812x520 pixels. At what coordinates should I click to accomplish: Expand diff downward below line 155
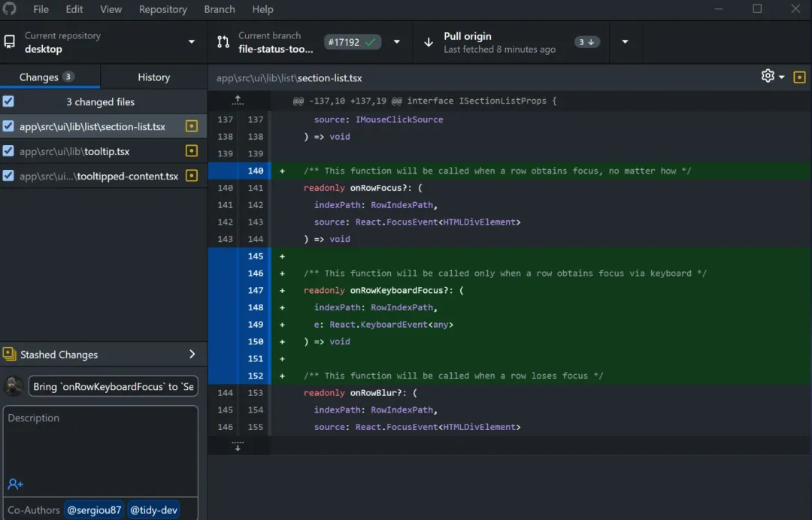click(238, 446)
